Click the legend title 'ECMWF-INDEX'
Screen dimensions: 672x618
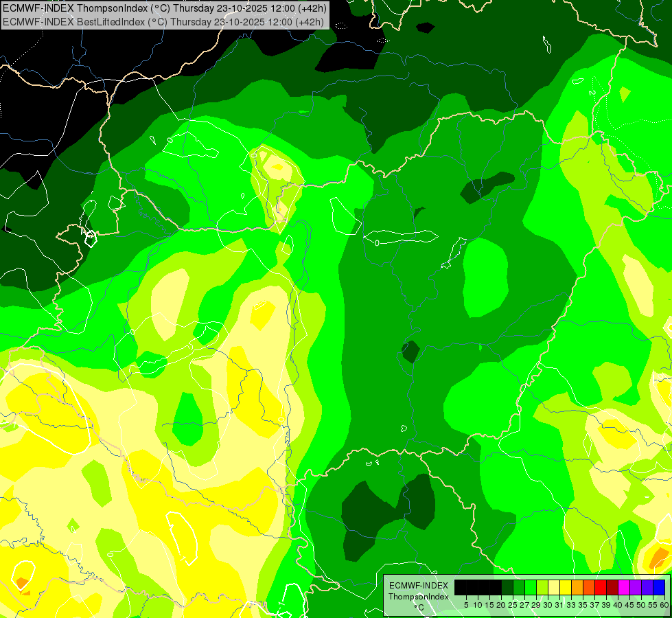419,586
